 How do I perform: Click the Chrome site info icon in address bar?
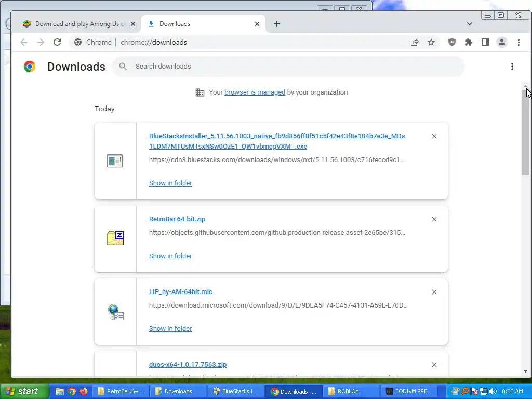78,42
